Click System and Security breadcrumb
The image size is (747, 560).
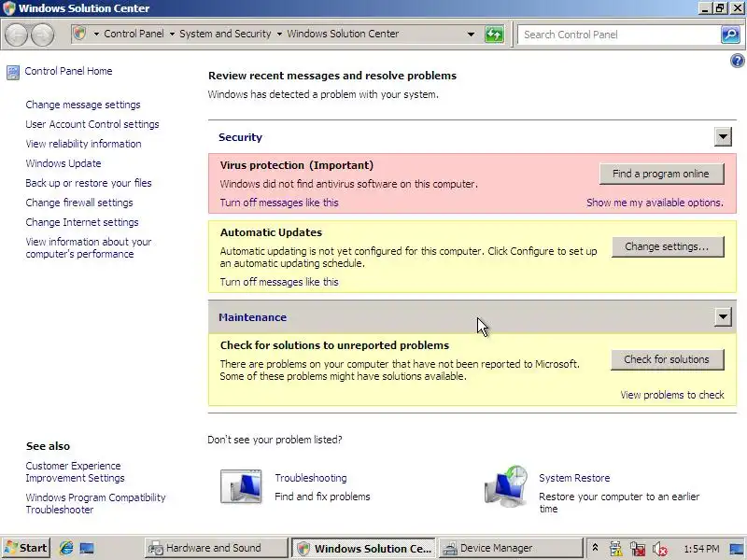click(225, 34)
